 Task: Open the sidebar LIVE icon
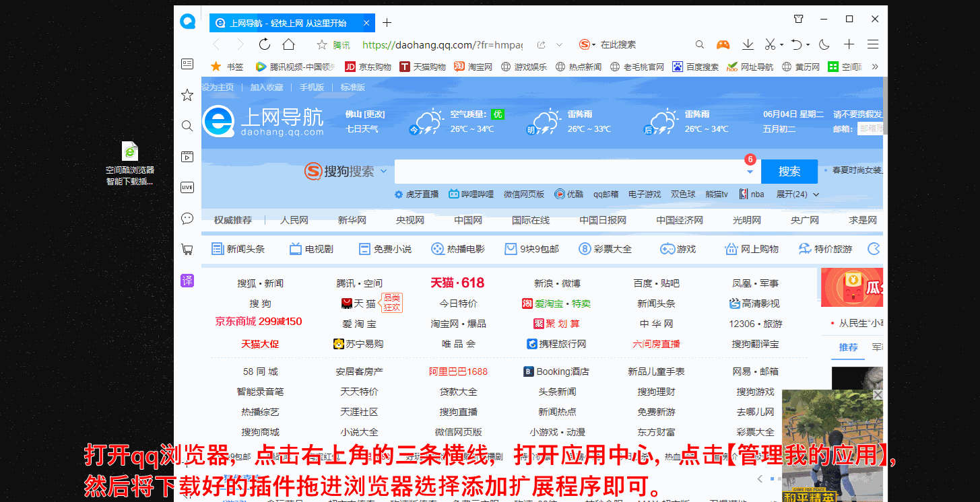(x=187, y=188)
